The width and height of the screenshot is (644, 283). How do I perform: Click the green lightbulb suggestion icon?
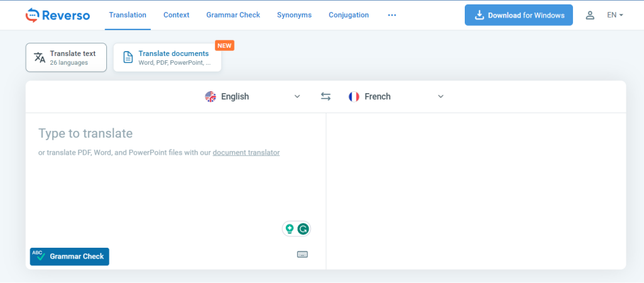tap(289, 229)
